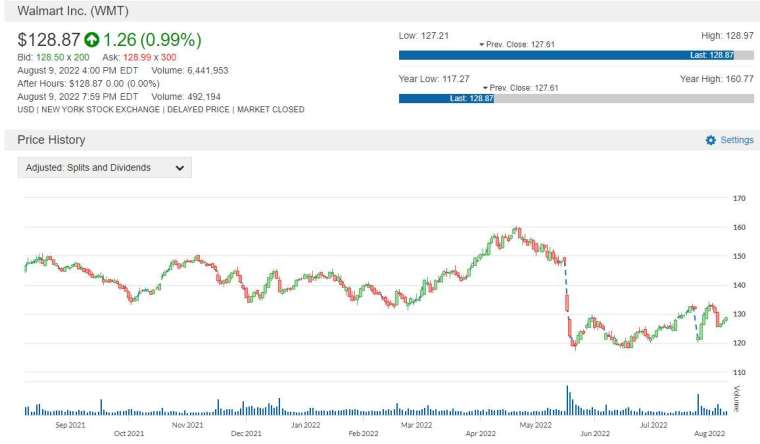Click the NEW YORK STOCK EXCHANGE label
Viewport: 760px width, 444px height.
click(100, 110)
